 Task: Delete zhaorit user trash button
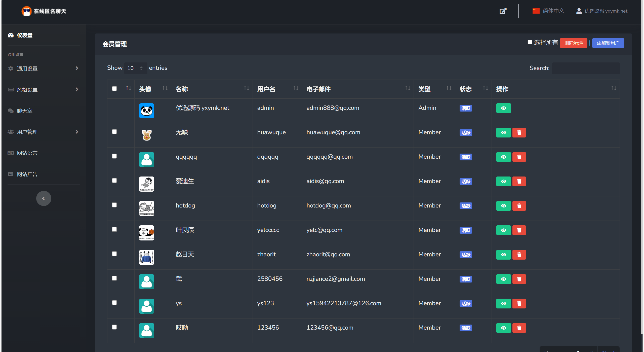pos(519,255)
